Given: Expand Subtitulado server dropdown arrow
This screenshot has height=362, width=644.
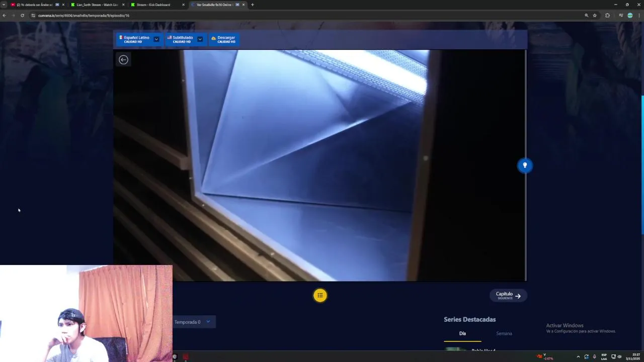Looking at the screenshot, I should pyautogui.click(x=200, y=39).
